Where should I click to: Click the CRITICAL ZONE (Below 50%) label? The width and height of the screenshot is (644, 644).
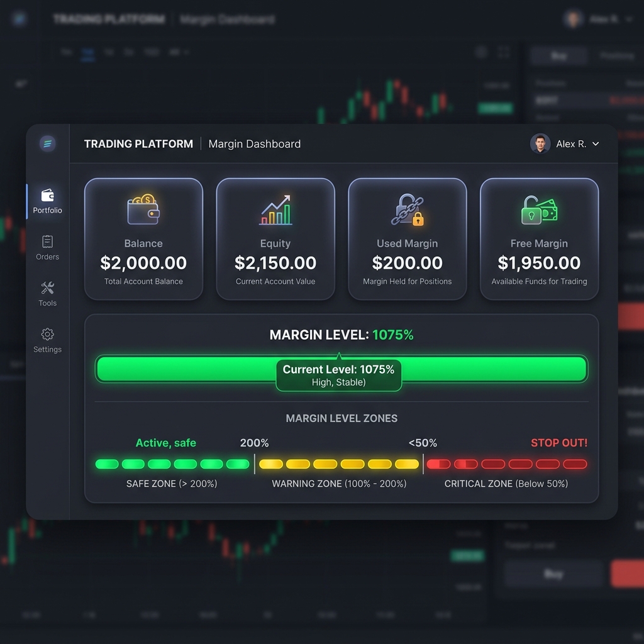506,484
